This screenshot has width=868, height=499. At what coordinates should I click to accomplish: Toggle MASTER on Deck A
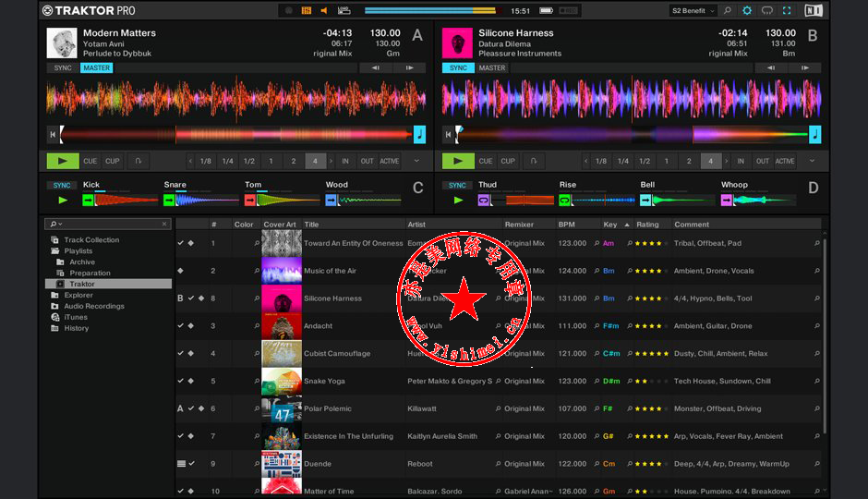pyautogui.click(x=96, y=67)
